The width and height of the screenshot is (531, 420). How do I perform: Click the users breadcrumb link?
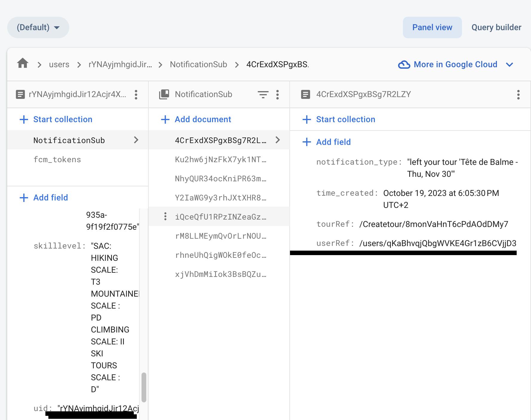[x=59, y=65]
